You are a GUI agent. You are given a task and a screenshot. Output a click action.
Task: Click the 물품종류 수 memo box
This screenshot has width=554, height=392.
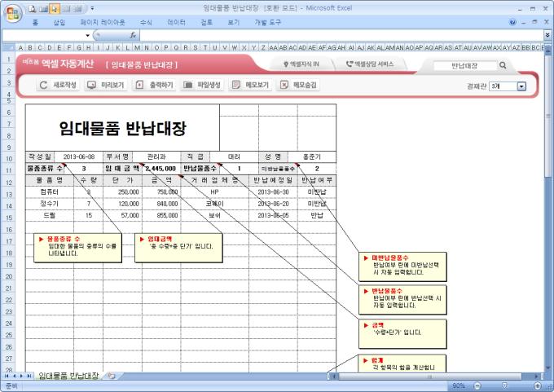(77, 248)
